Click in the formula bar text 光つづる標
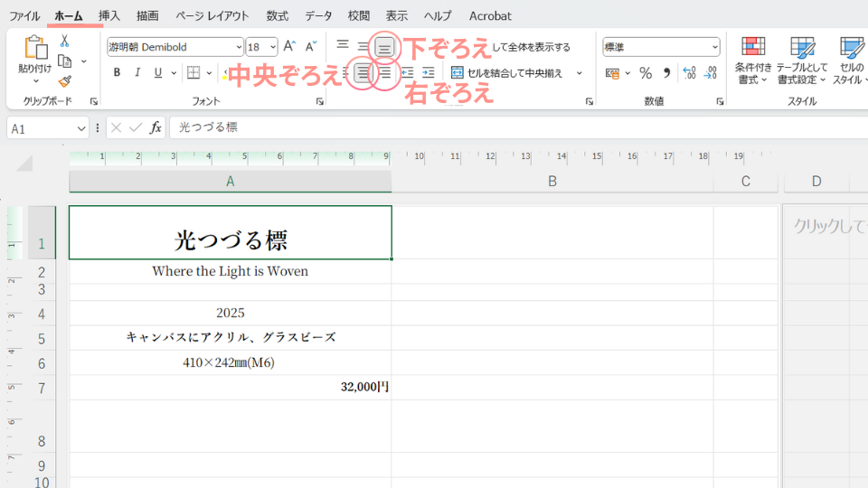Image resolution: width=868 pixels, height=488 pixels. 208,127
